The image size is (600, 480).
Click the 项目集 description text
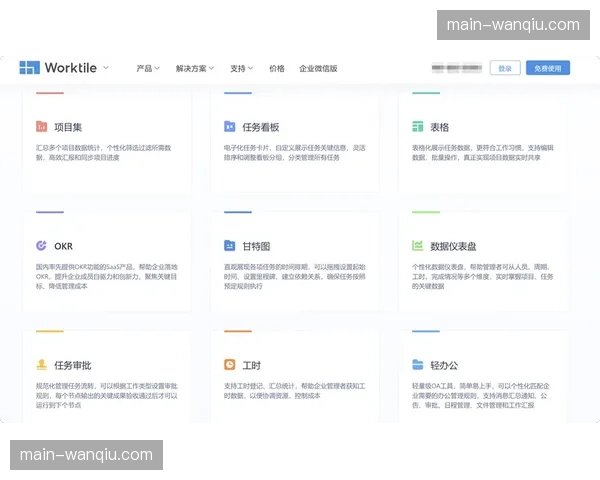104,152
